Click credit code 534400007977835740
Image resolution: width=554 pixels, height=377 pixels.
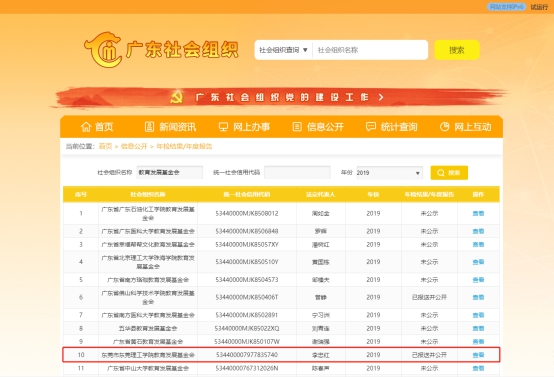click(x=247, y=355)
